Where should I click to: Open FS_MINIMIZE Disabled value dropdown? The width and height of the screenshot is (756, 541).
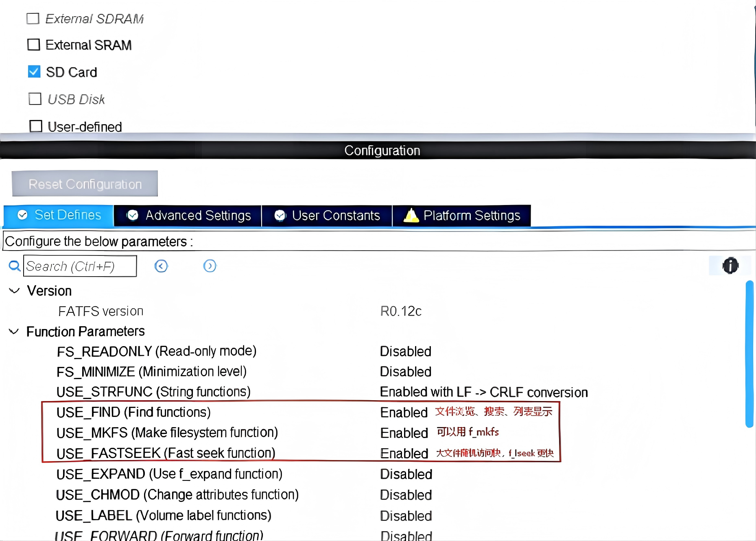click(406, 372)
